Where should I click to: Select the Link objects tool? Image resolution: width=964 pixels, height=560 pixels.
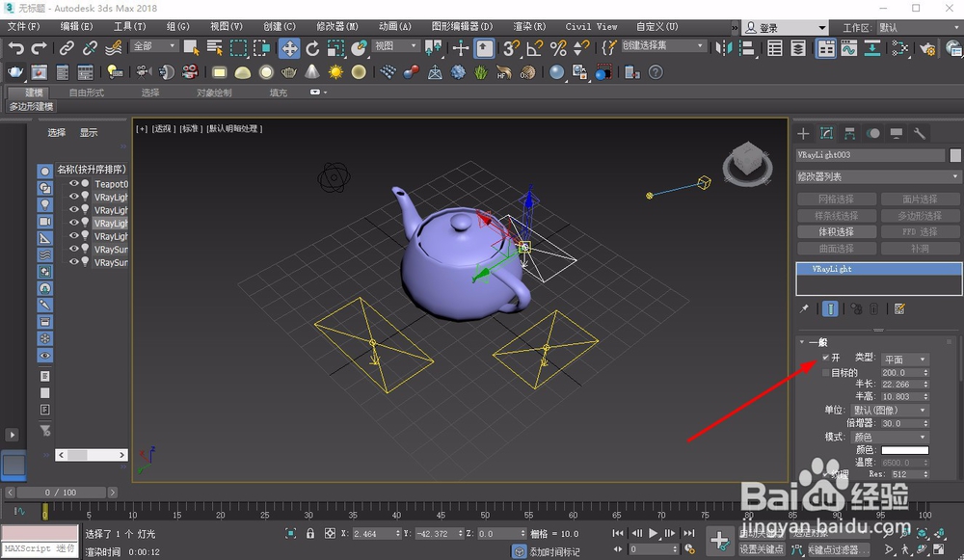click(67, 48)
